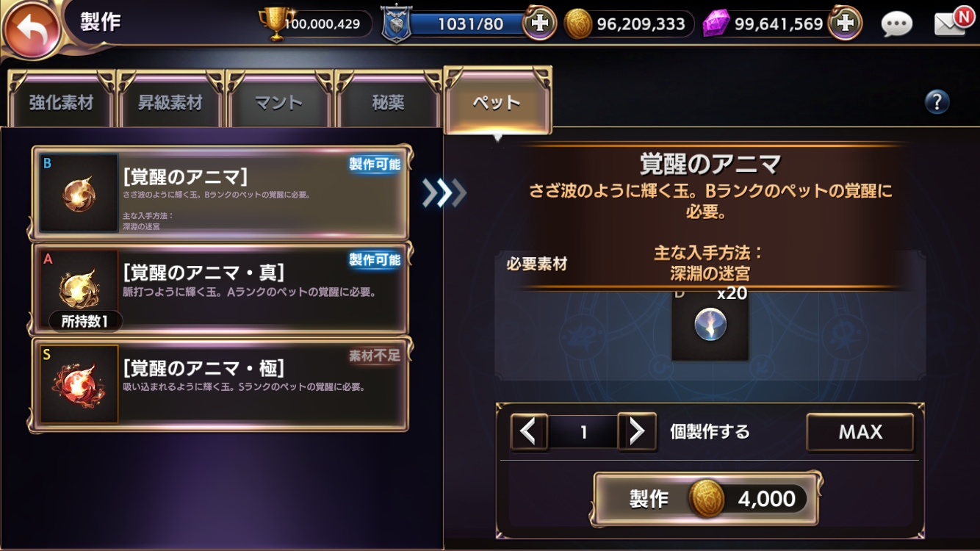The image size is (980, 551).
Task: Add stamina with the plus beside 1031/80
Action: (540, 24)
